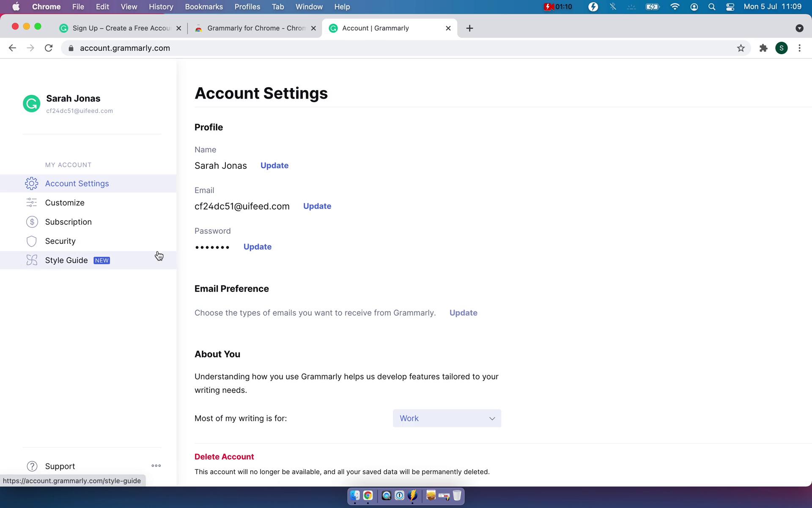Click the NEW badge beside Style Guide

tap(101, 260)
